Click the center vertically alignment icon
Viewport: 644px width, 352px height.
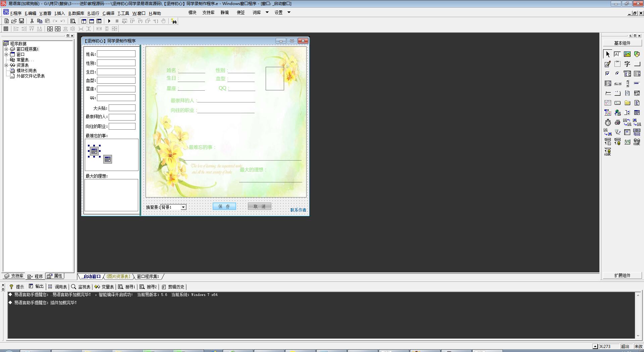coord(58,29)
